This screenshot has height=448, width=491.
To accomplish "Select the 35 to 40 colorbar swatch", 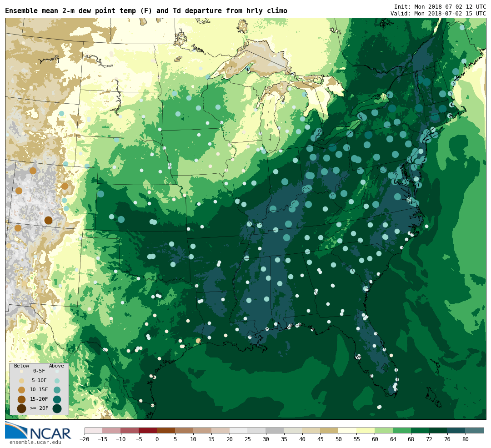I will point(293,430).
